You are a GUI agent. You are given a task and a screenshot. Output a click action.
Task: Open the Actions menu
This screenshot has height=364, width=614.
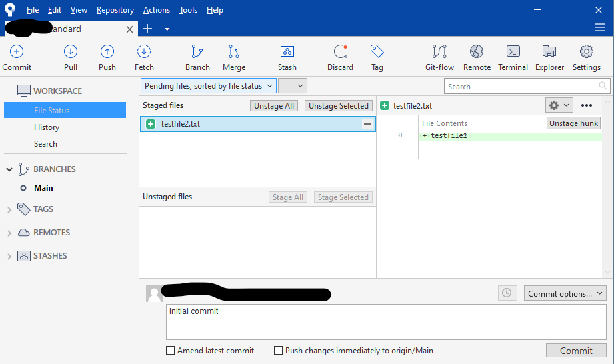tap(157, 10)
